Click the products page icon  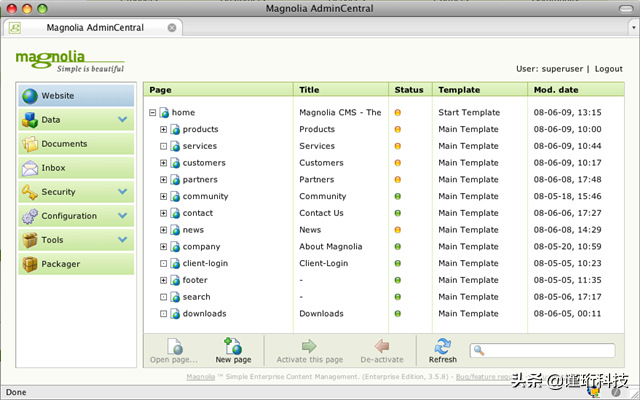coord(175,129)
